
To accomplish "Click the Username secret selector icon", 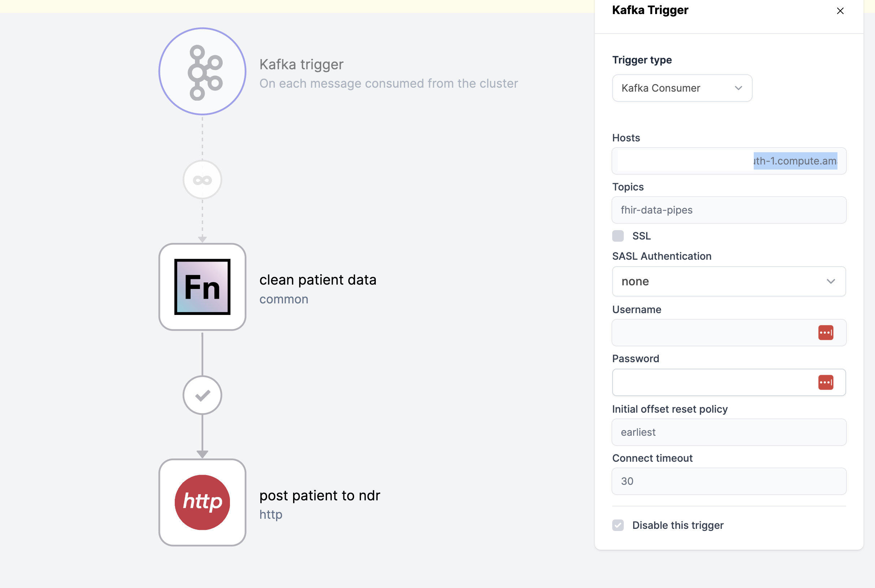I will pos(826,332).
